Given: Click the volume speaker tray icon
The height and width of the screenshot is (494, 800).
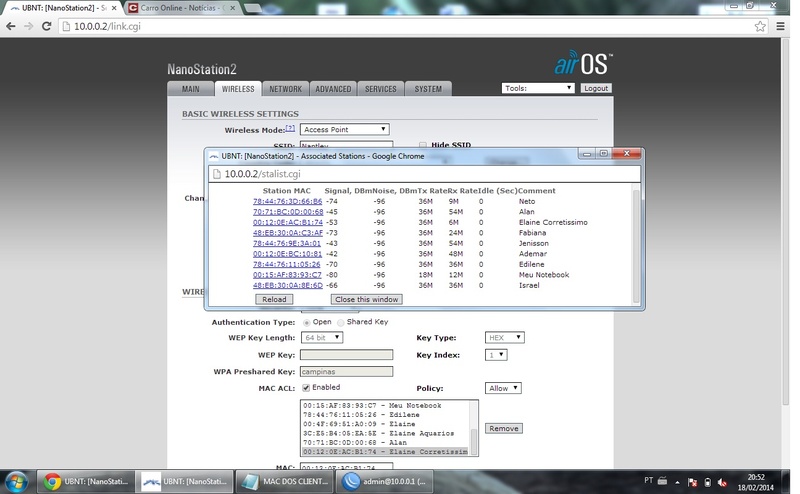Looking at the screenshot, I should pyautogui.click(x=722, y=482).
